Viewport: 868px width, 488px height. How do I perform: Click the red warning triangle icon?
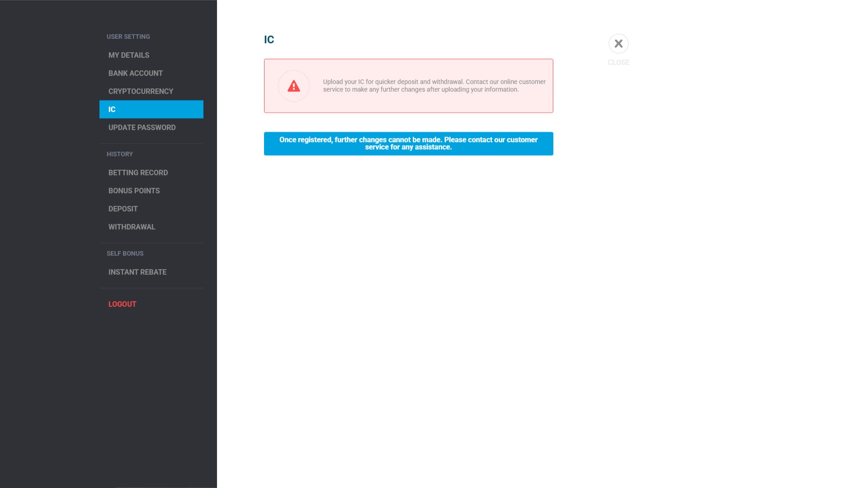[x=293, y=85]
